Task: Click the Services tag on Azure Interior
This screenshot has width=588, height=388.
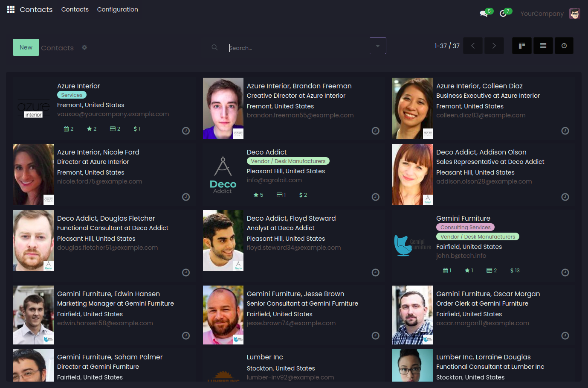Action: [72, 95]
